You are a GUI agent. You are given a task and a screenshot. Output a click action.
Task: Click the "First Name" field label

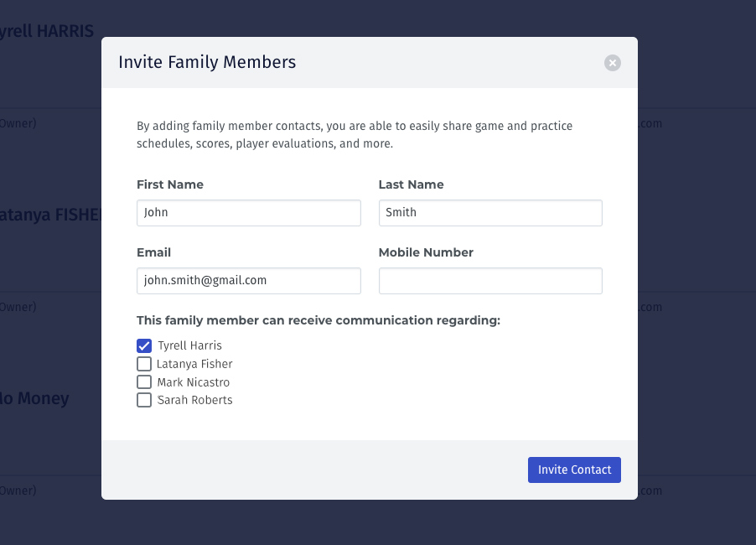tap(170, 184)
